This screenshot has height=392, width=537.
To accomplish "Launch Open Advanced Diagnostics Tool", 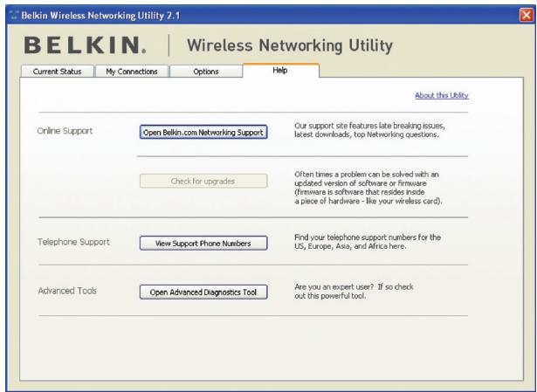I will point(203,292).
